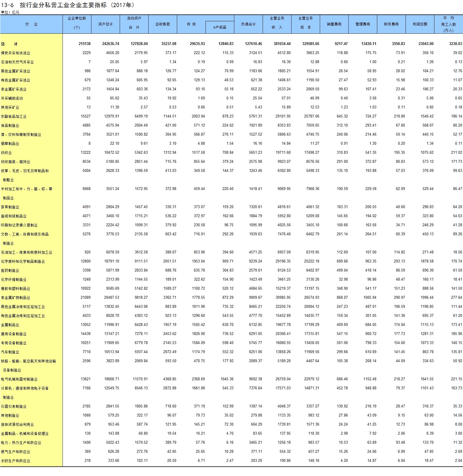The image size is (463, 476).
Task: Click the 财务费用 column header
Action: (x=391, y=24)
